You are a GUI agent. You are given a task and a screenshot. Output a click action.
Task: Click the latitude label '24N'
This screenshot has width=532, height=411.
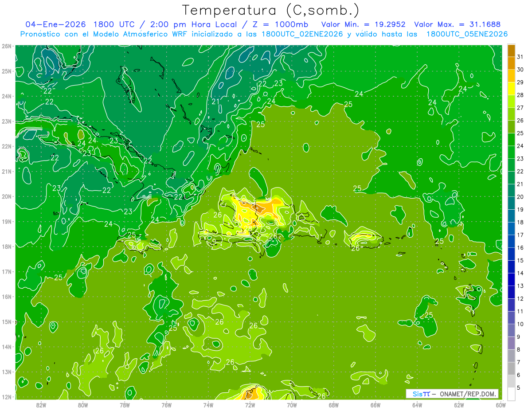pyautogui.click(x=7, y=96)
